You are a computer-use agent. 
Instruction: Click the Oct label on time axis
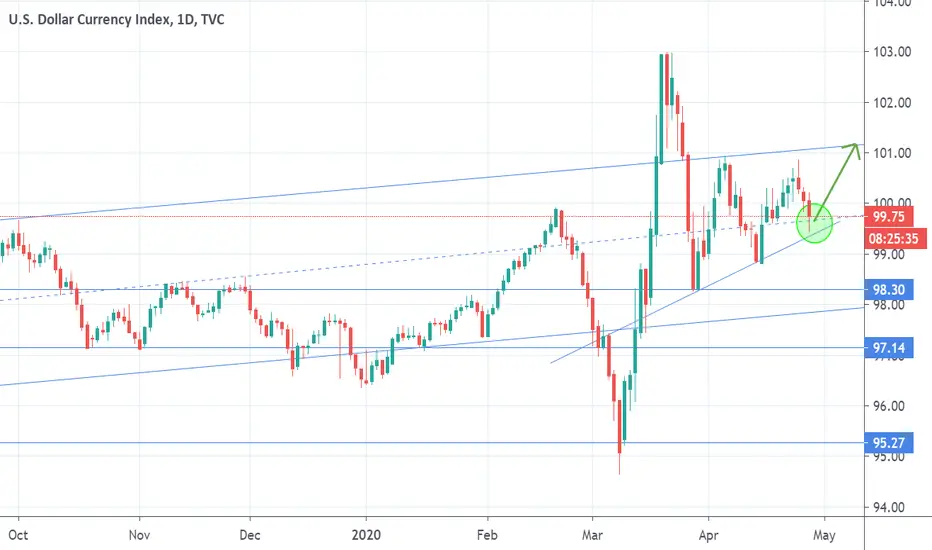(x=18, y=535)
